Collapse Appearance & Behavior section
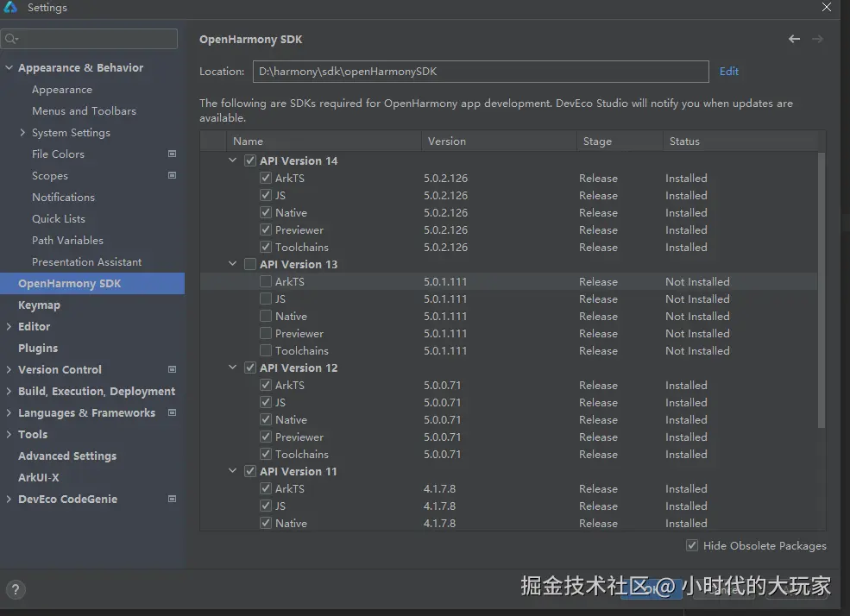 pyautogui.click(x=9, y=67)
